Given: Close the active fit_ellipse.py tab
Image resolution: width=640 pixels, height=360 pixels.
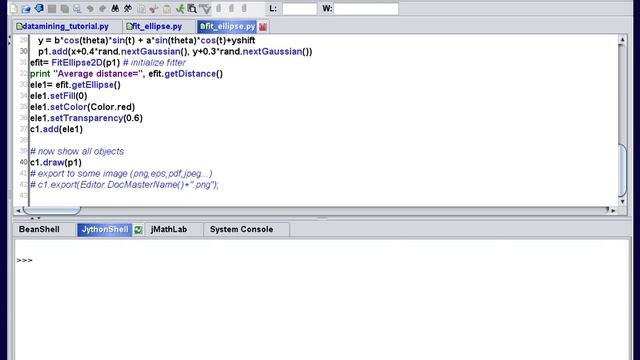Looking at the screenshot, I should coord(263,27).
